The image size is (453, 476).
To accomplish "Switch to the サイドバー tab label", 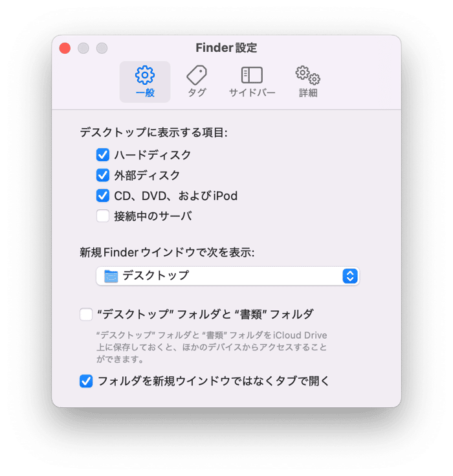I will click(252, 93).
